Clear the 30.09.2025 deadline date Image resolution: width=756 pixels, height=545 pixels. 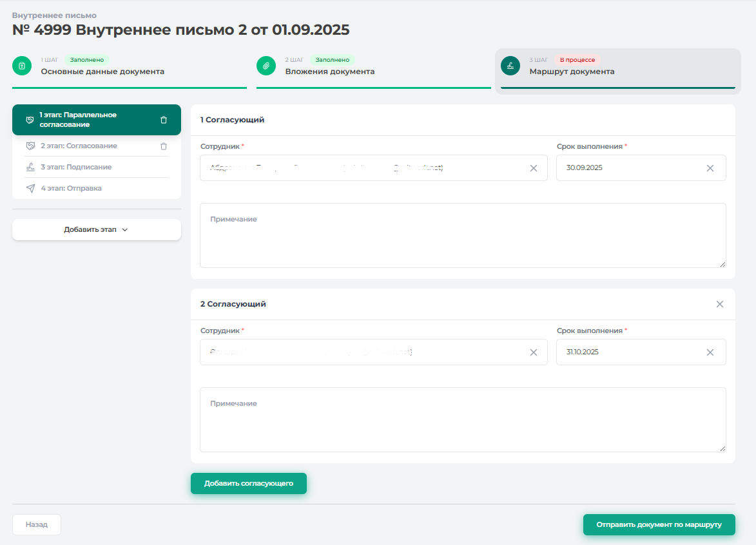pos(710,168)
